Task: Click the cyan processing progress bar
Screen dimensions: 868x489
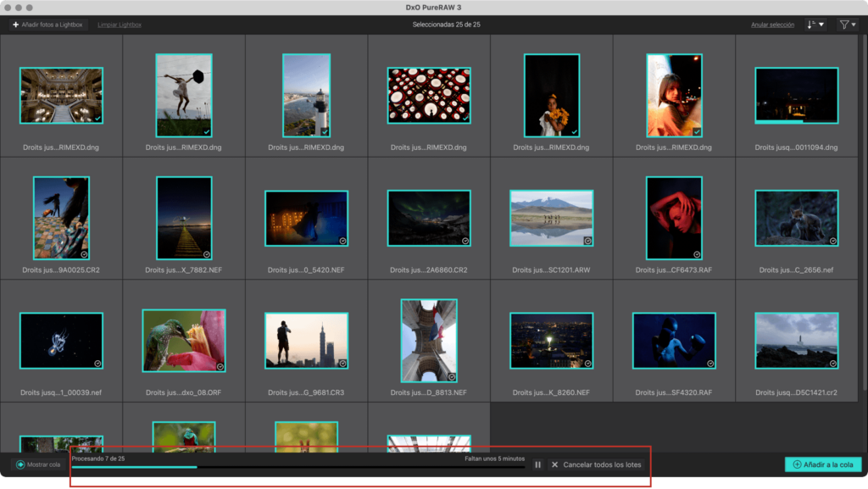Action: pyautogui.click(x=299, y=468)
